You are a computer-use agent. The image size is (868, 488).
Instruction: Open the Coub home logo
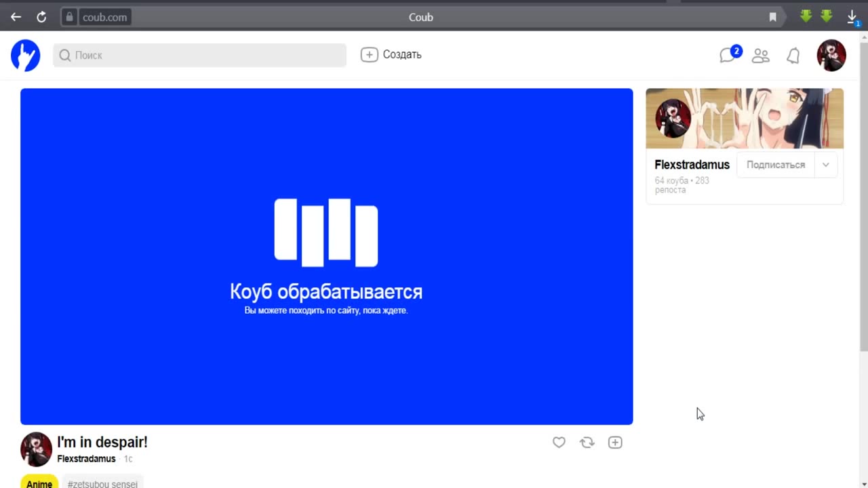26,55
